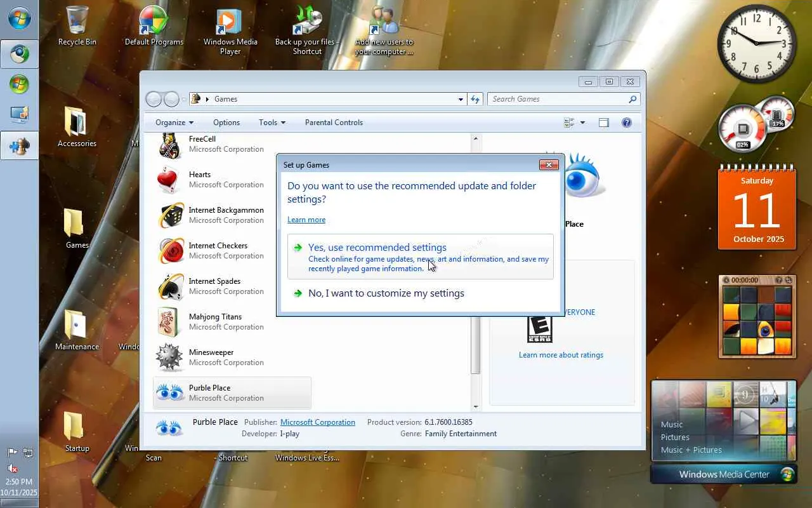Image resolution: width=812 pixels, height=508 pixels.
Task: Open Parental Controls from the toolbar
Action: tap(334, 123)
